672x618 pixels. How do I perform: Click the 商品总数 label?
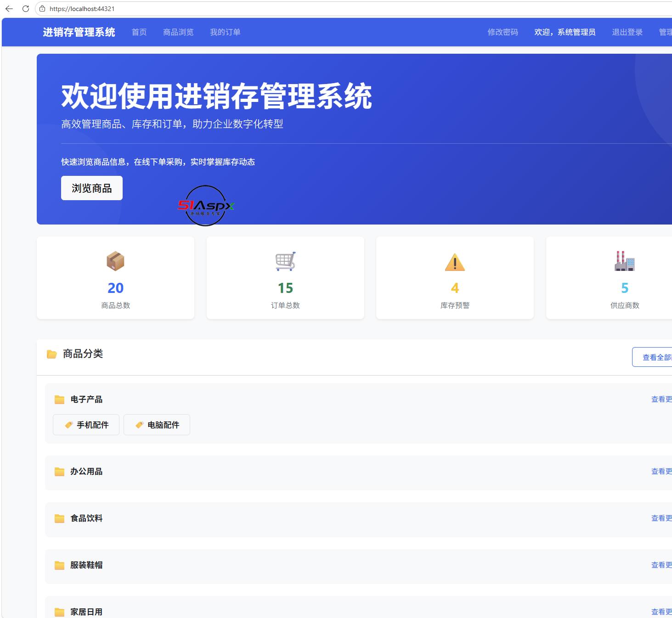tap(116, 305)
